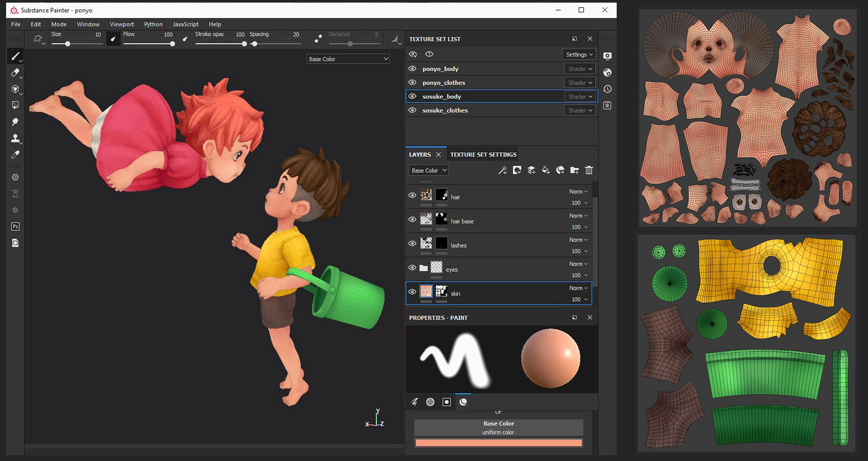Open the Texture Set List Settings dropdown
This screenshot has width=868, height=461.
point(579,54)
